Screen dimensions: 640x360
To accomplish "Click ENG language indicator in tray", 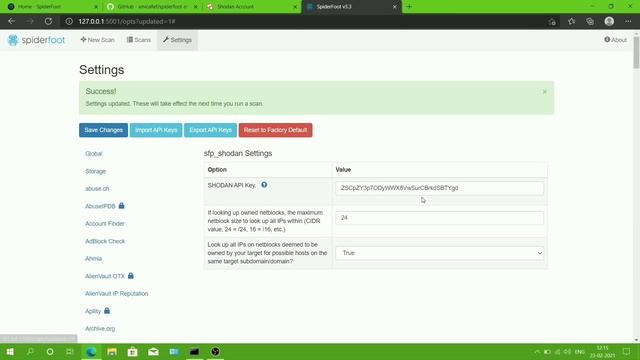I will (x=580, y=351).
